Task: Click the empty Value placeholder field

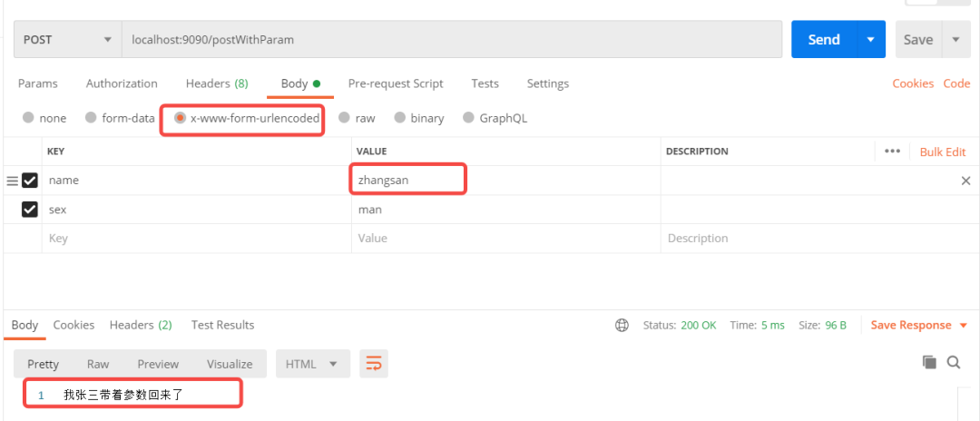Action: click(x=505, y=238)
